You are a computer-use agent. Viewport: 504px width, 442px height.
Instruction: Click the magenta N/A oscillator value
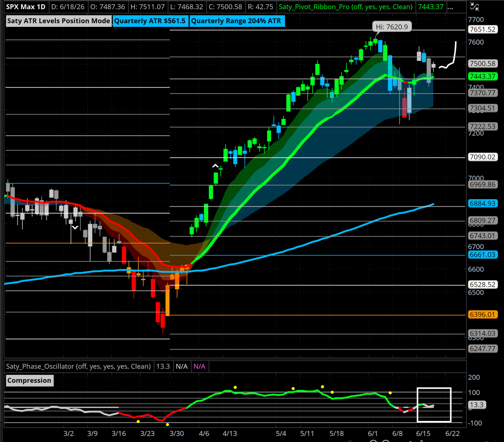point(199,366)
